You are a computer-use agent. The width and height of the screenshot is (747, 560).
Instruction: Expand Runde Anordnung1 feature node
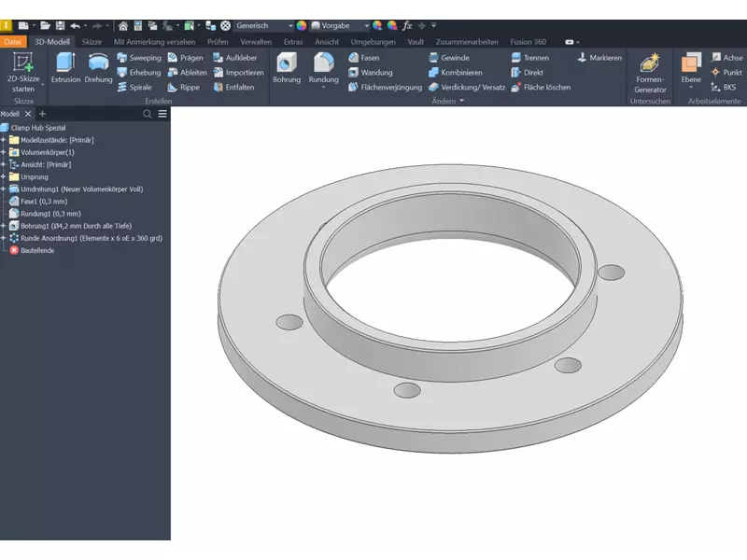[4, 238]
